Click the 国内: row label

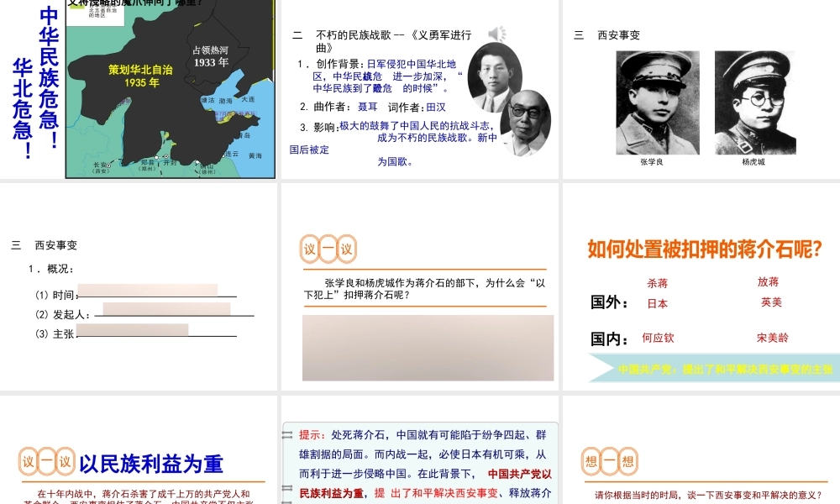(609, 339)
